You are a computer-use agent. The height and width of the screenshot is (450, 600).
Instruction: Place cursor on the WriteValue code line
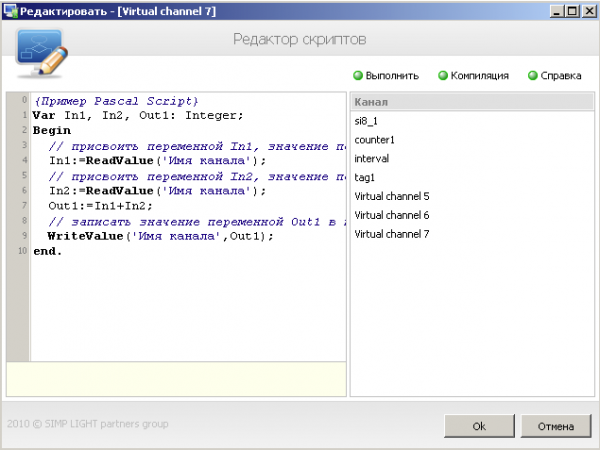click(160, 236)
